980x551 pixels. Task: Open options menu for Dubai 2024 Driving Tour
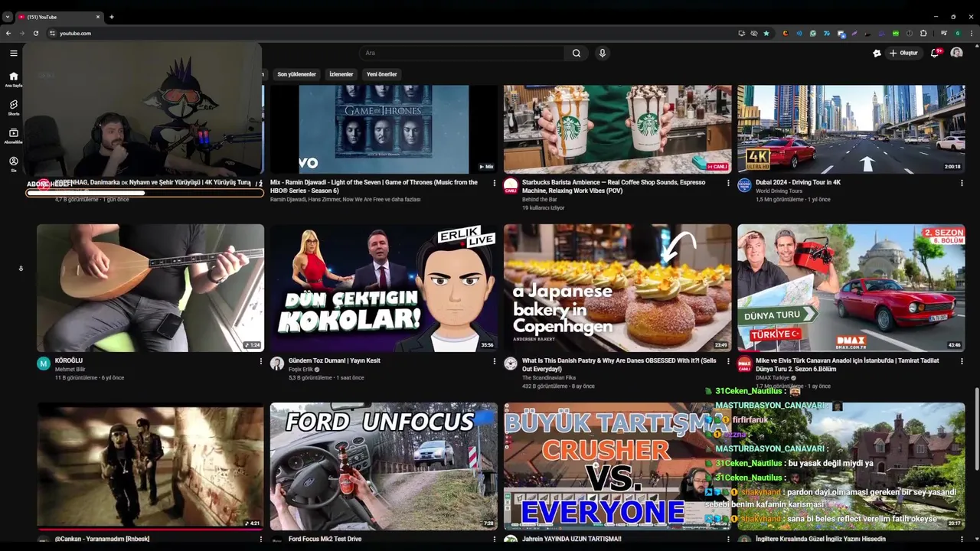click(962, 183)
